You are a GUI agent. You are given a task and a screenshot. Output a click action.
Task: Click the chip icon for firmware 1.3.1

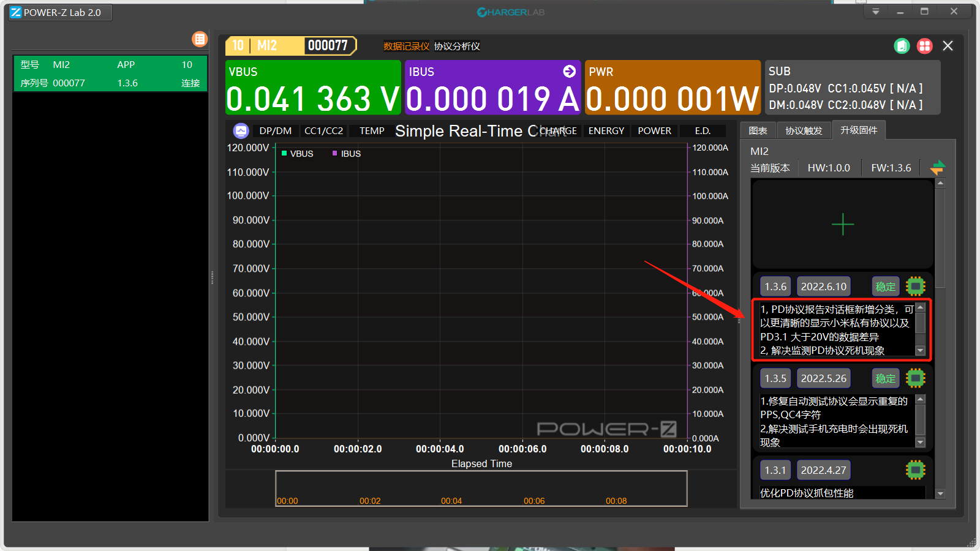click(x=915, y=470)
